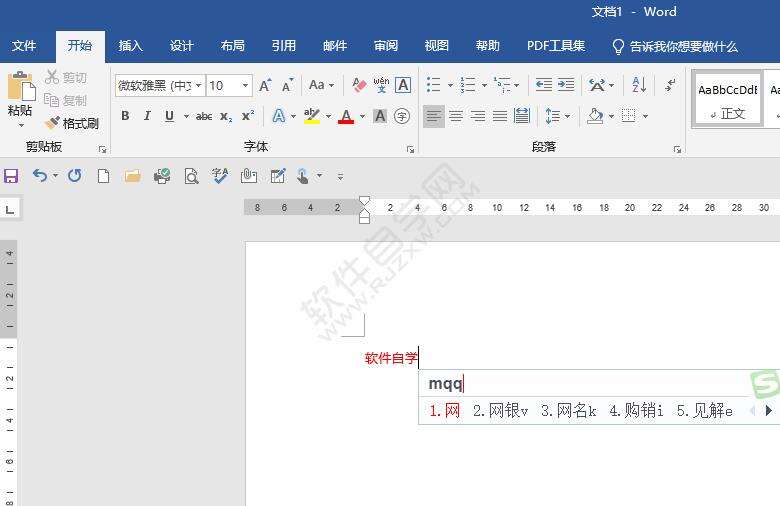Redo the last action

75,176
